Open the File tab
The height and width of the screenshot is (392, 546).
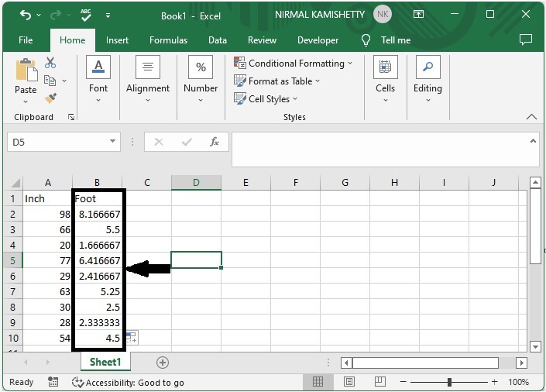[x=26, y=40]
